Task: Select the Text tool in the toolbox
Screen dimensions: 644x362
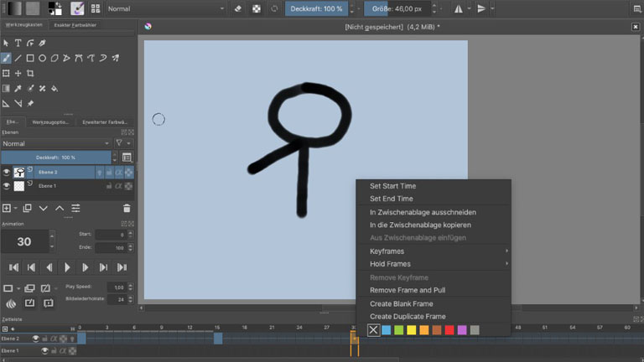Action: pos(18,44)
